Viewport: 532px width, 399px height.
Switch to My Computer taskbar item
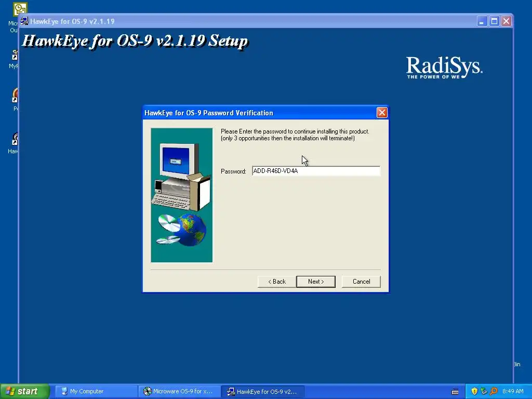pos(96,391)
